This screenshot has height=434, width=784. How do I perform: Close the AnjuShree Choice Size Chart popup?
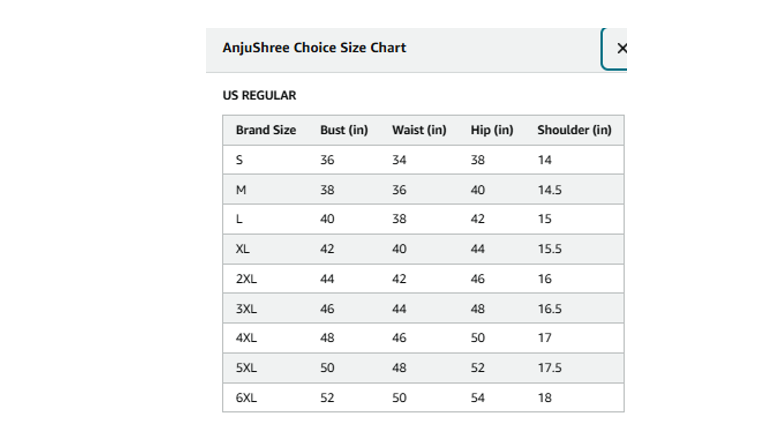[x=616, y=48]
